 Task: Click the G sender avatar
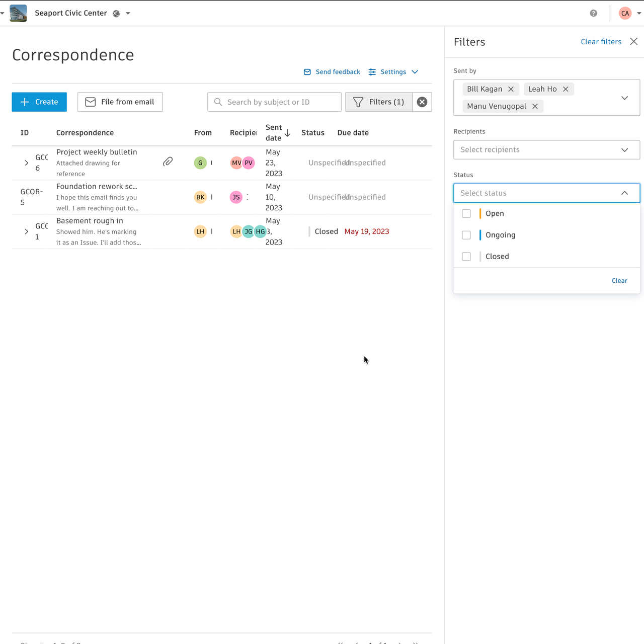tap(200, 163)
